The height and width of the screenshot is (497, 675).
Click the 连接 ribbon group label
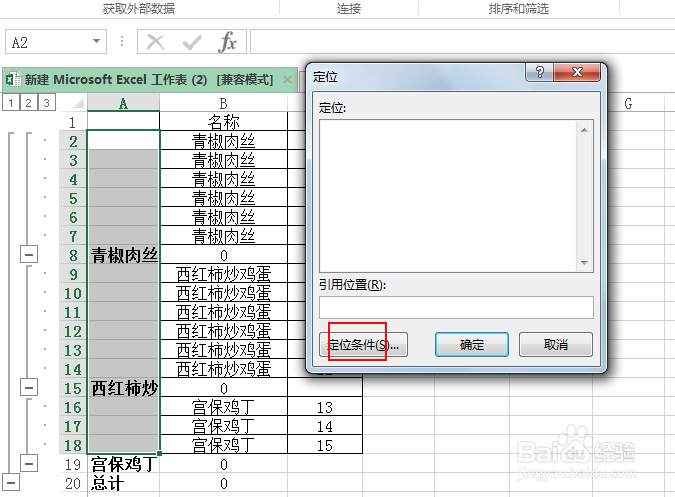349,8
